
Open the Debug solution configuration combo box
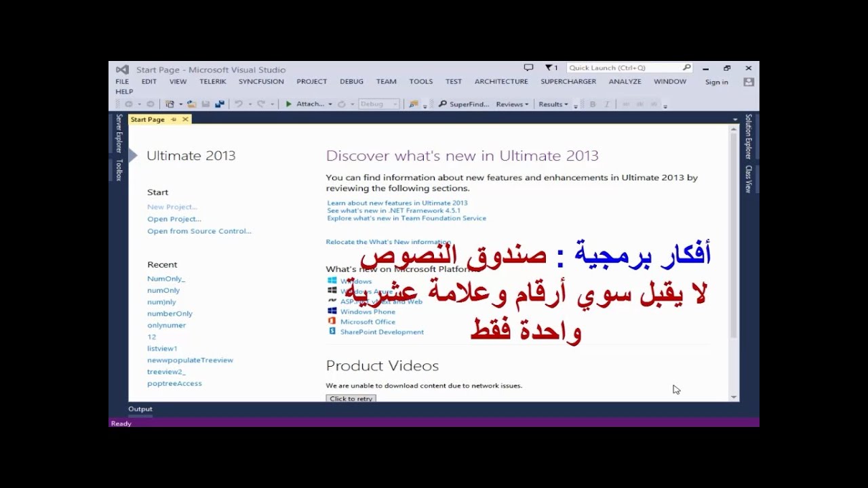click(x=378, y=104)
